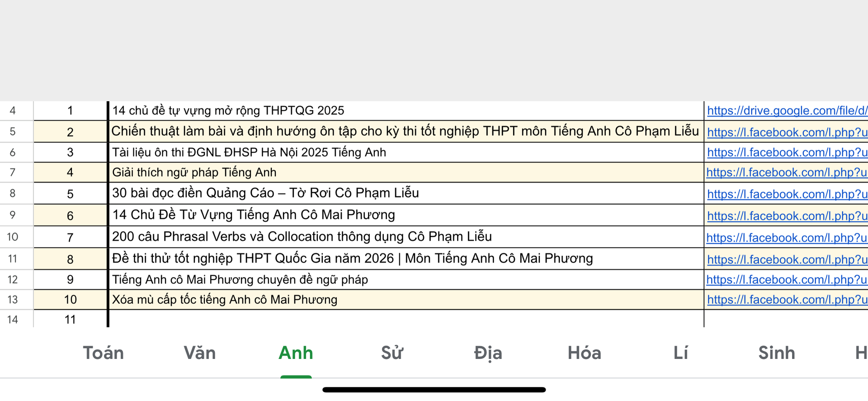Open the Văn sheet tab
This screenshot has width=868, height=401.
click(x=199, y=353)
